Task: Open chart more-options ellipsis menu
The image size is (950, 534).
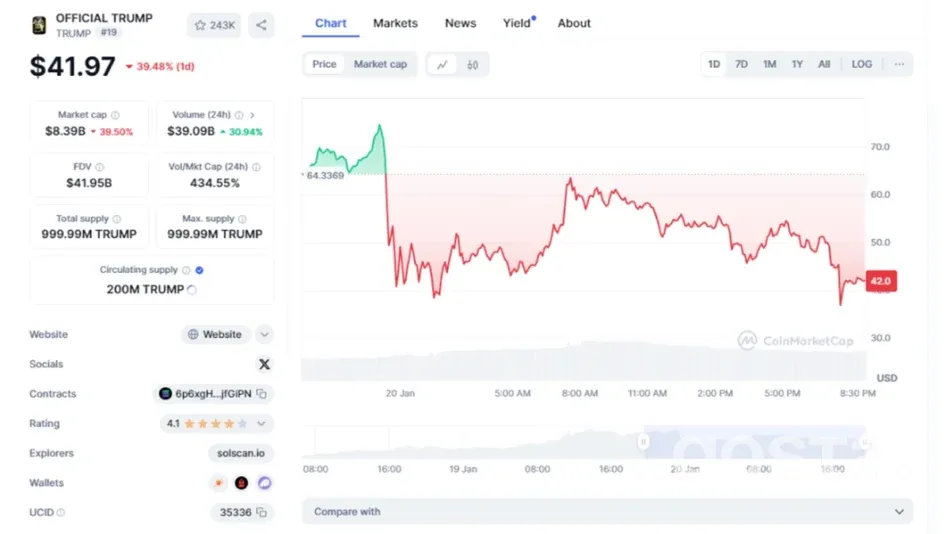Action: coord(899,64)
